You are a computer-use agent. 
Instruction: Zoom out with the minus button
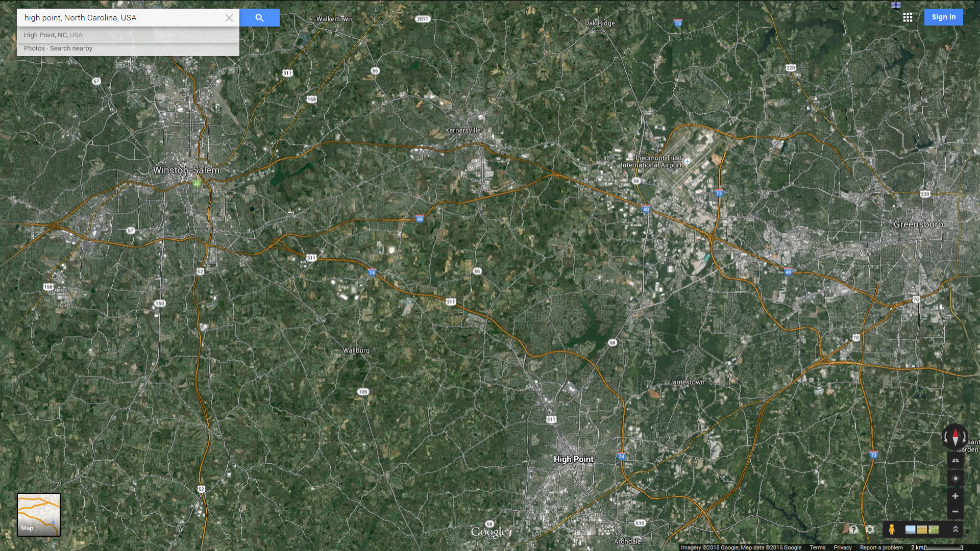pyautogui.click(x=955, y=512)
